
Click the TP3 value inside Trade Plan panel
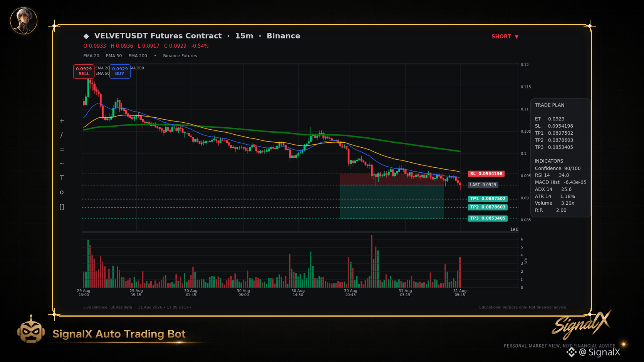click(x=560, y=147)
